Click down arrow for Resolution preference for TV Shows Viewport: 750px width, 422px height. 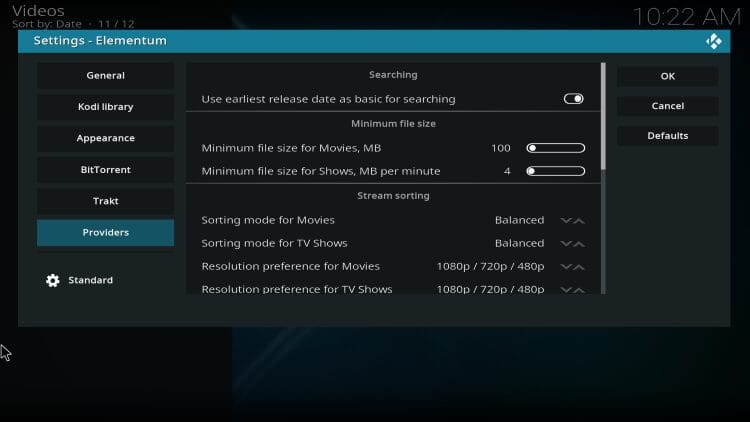(566, 289)
